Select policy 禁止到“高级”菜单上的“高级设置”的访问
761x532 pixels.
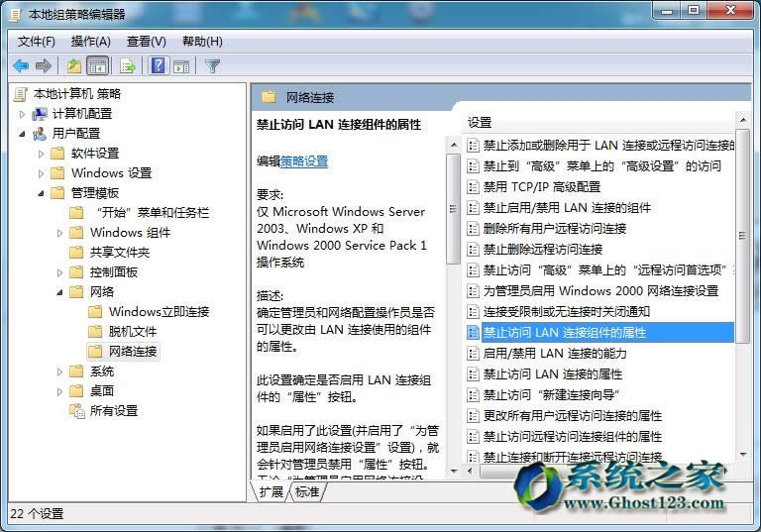coord(601,166)
